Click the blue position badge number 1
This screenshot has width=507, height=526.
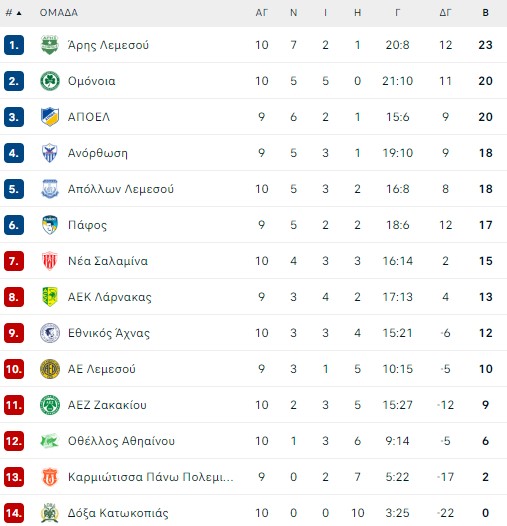14,45
